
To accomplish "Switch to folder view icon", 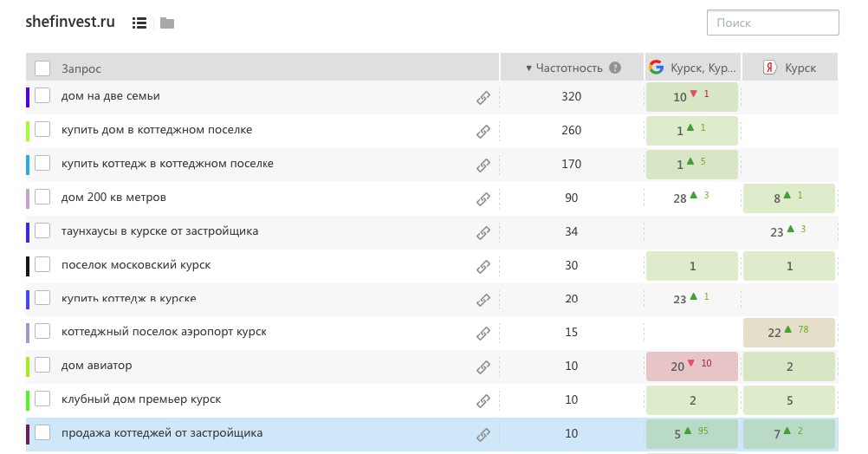I will [x=167, y=23].
